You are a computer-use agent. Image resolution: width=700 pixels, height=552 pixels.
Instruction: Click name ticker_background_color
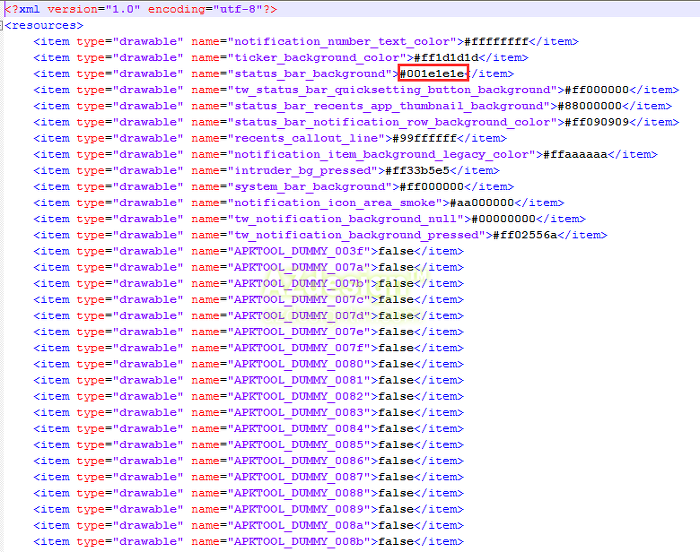click(x=317, y=58)
